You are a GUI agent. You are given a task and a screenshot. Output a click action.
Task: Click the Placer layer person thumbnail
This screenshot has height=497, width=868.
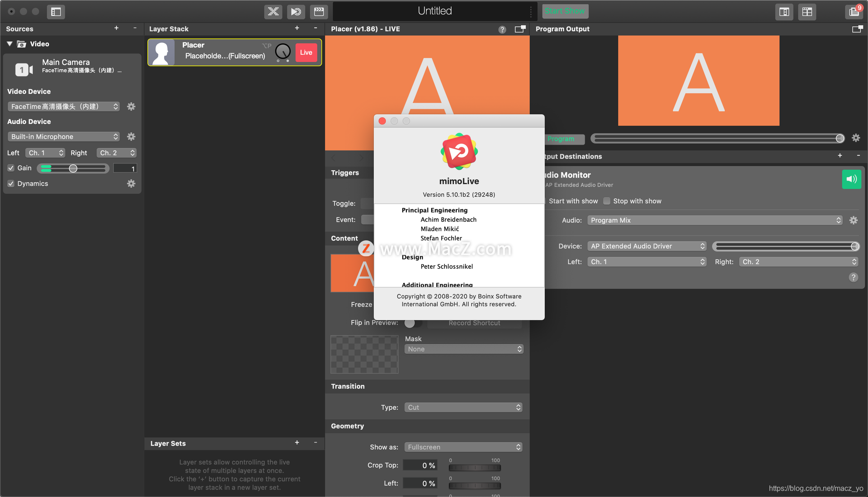click(162, 52)
